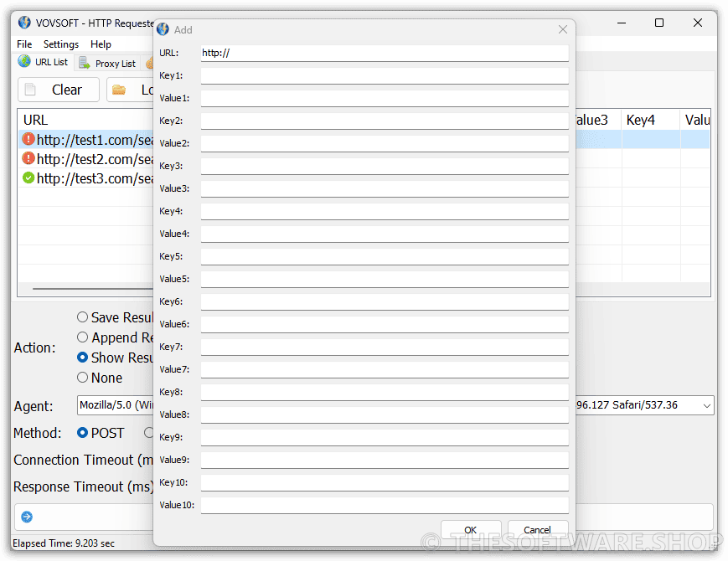Screen dimensions: 728x561
Task: Close the VOVSOFT main window
Action: (x=697, y=23)
